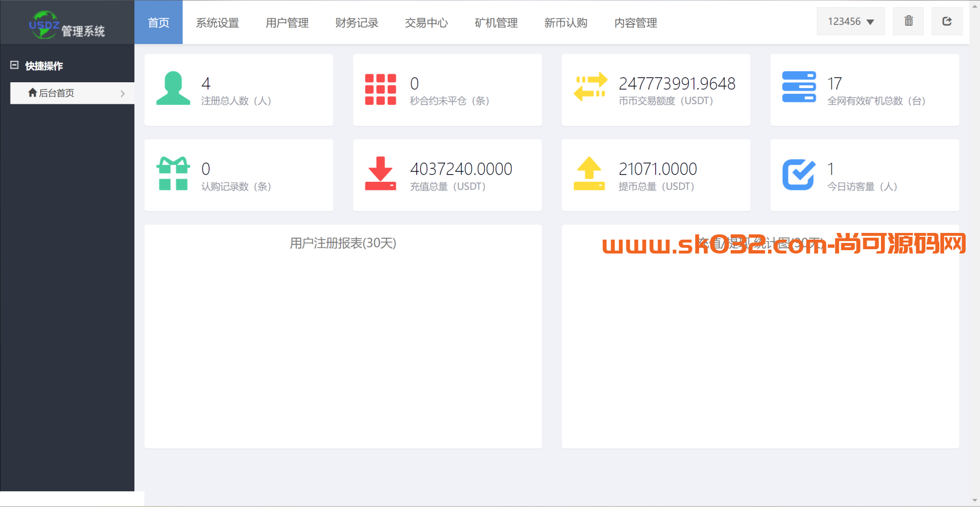Open the 用户管理 menu

coord(287,22)
